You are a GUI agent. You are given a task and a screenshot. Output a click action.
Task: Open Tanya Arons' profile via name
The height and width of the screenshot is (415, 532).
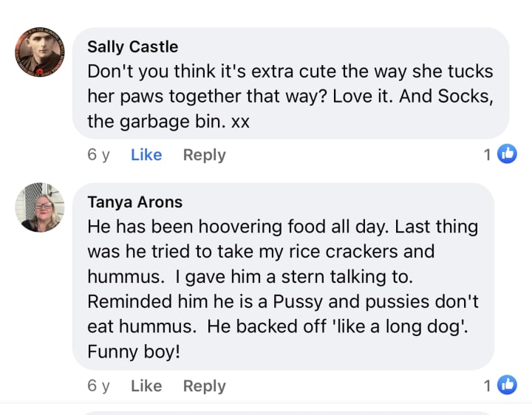click(134, 202)
